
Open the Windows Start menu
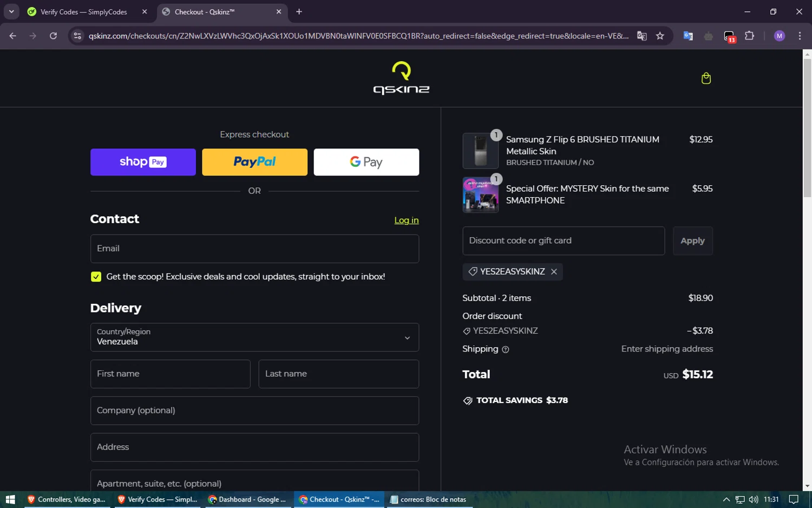pos(10,499)
